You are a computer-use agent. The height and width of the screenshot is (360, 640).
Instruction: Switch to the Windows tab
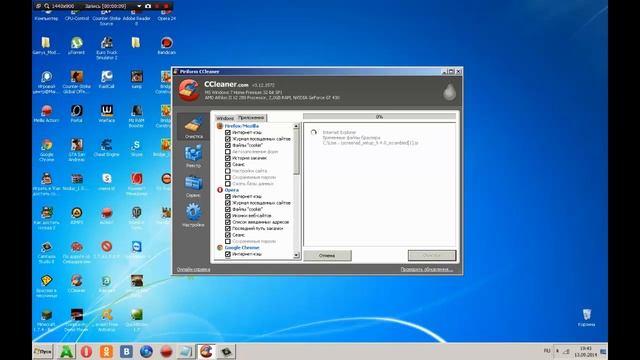tap(225, 118)
